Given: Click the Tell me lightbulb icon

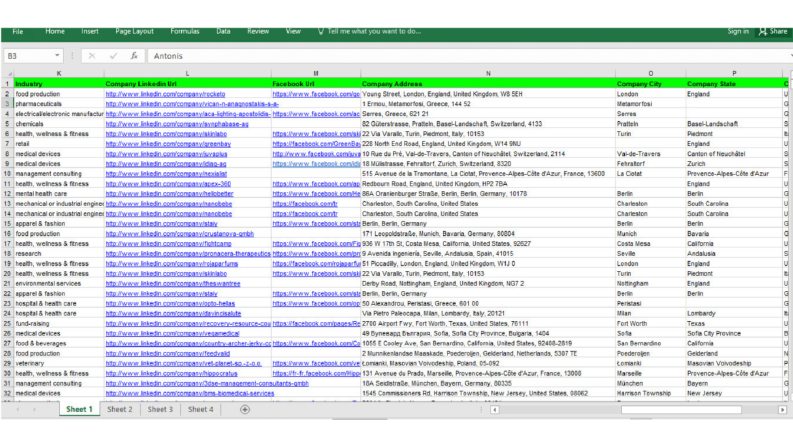Looking at the screenshot, I should coord(321,31).
